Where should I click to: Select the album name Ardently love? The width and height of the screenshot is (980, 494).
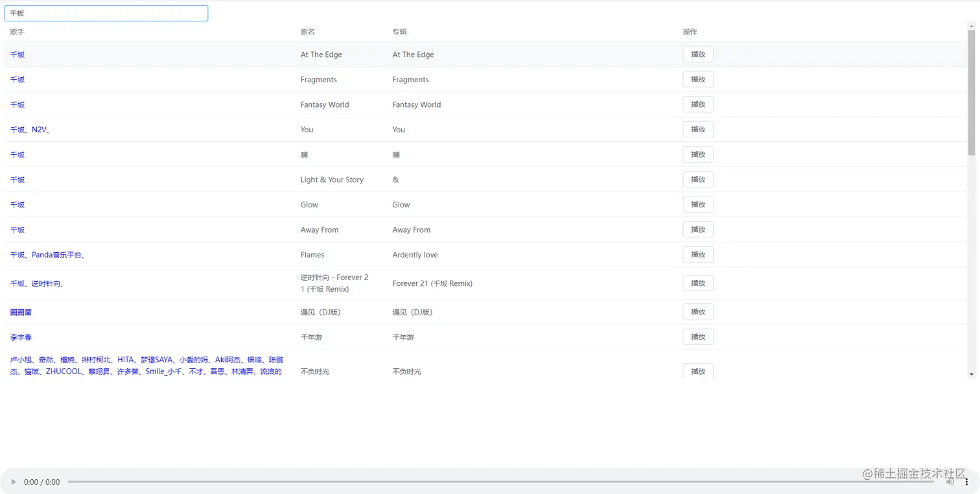(415, 255)
